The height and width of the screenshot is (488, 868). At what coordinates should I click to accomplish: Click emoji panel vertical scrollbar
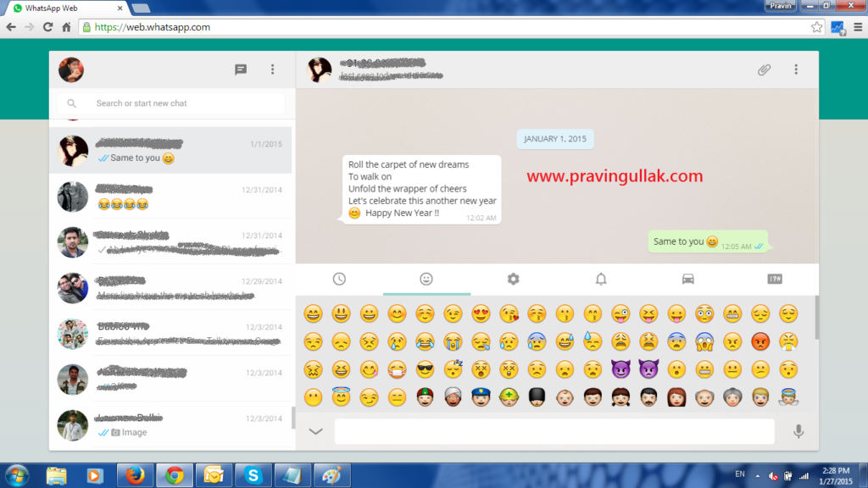click(816, 319)
